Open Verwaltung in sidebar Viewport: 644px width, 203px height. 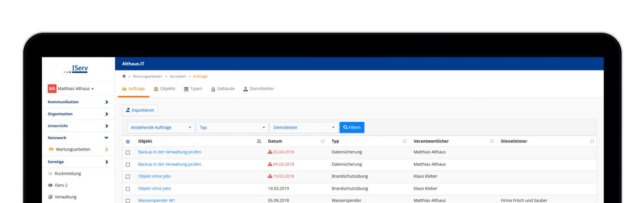66,197
